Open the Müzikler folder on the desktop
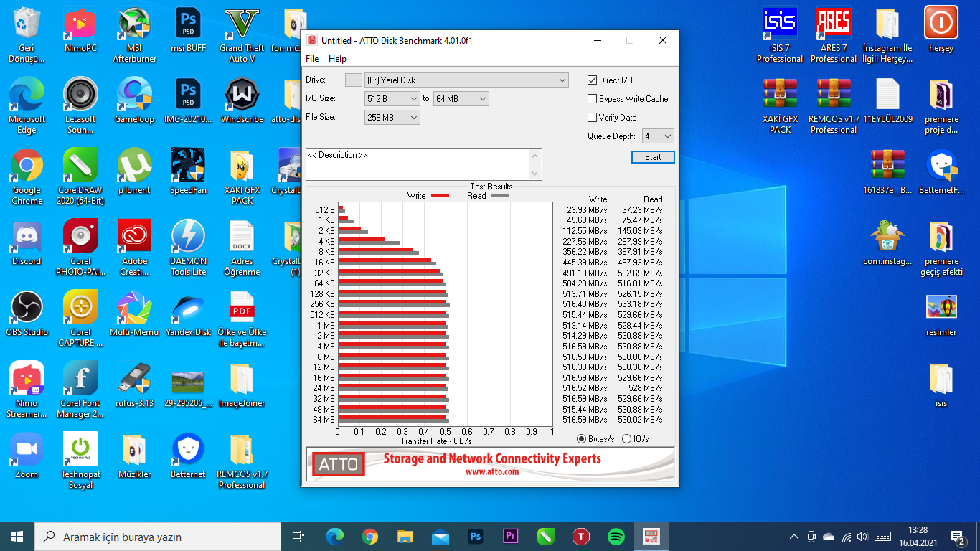The width and height of the screenshot is (980, 551). click(134, 456)
